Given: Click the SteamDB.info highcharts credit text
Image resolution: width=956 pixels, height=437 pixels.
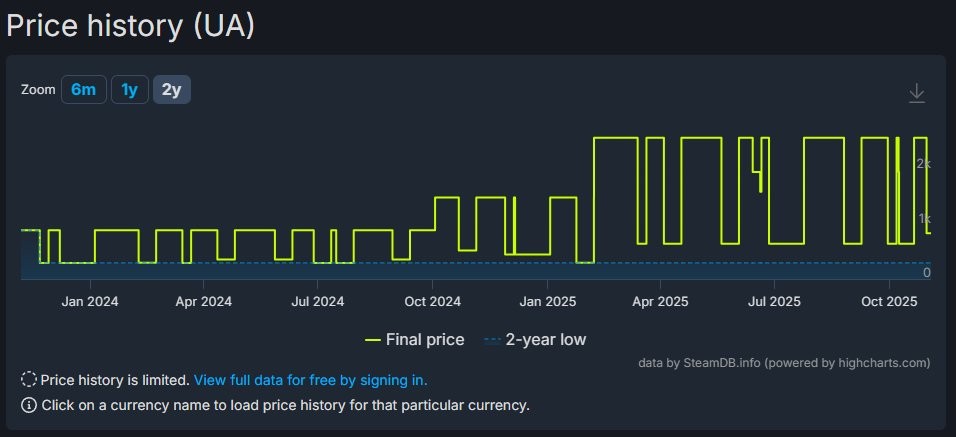Looking at the screenshot, I should (784, 362).
